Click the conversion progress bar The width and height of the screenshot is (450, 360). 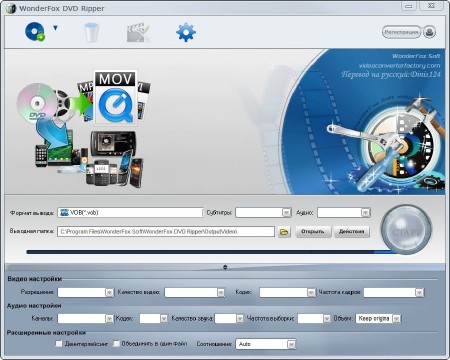[x=210, y=252]
